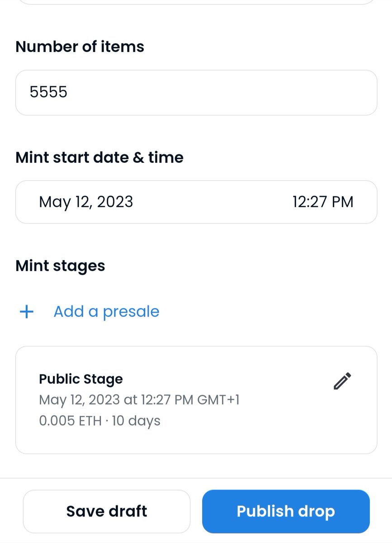Click the Number of items label
Viewport: 392px width, 543px height.
click(x=80, y=47)
